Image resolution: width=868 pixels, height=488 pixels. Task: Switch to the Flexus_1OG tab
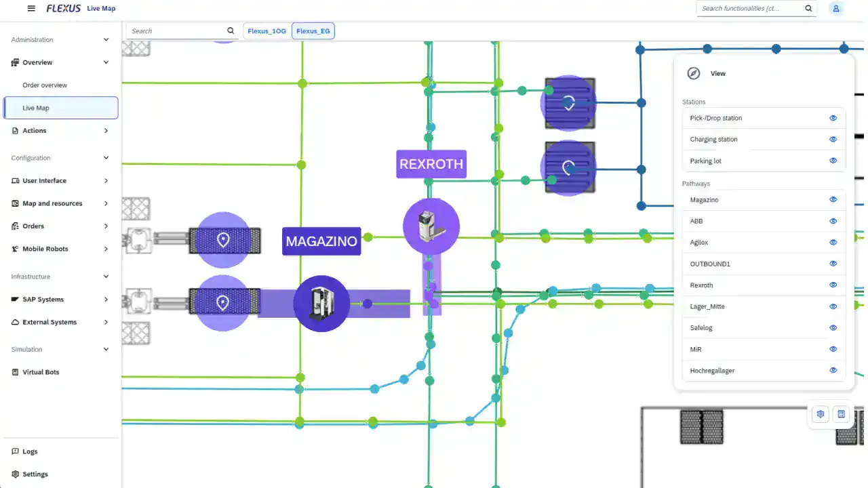[267, 31]
